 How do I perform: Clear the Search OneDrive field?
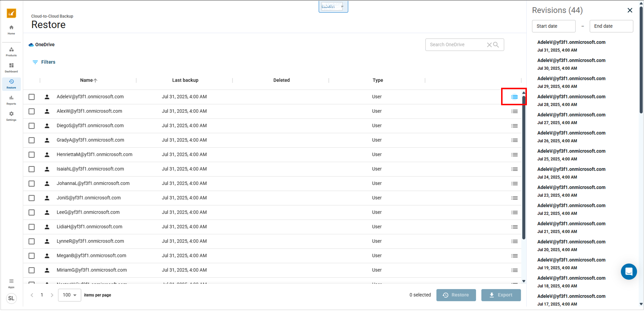tap(489, 45)
